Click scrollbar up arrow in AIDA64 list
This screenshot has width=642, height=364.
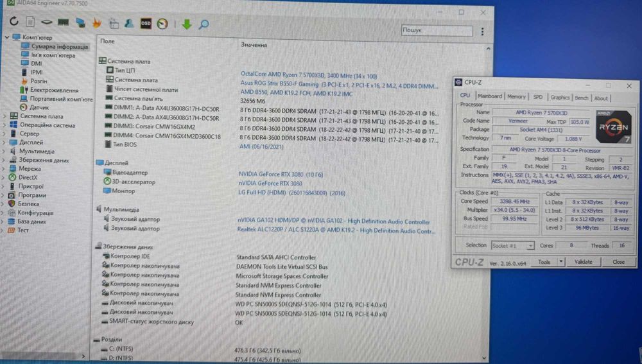(x=488, y=49)
